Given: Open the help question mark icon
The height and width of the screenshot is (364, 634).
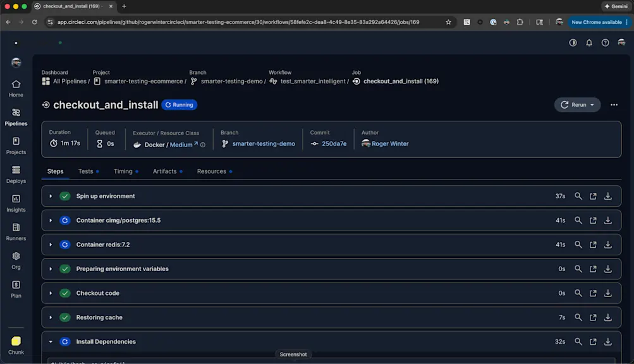Looking at the screenshot, I should tap(606, 42).
